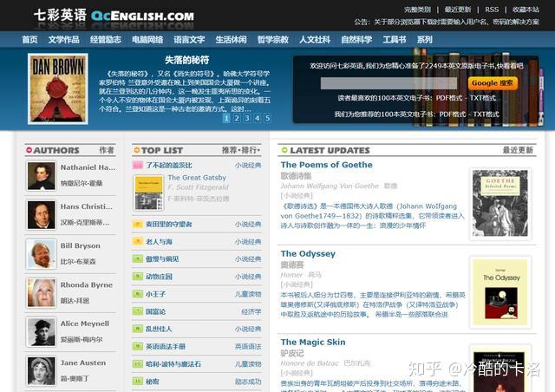Open the Alice Meynell author name link

point(85,323)
